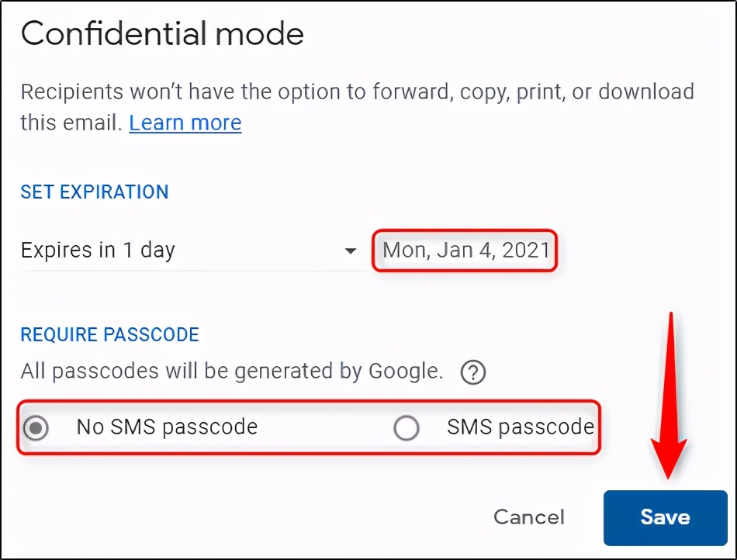Select the help icon beside Google passcode text

[x=474, y=372]
